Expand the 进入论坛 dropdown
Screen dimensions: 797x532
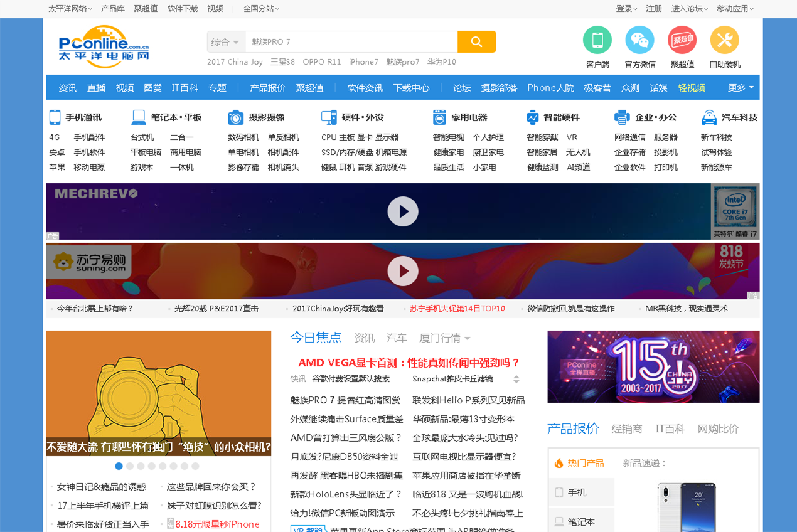point(690,9)
